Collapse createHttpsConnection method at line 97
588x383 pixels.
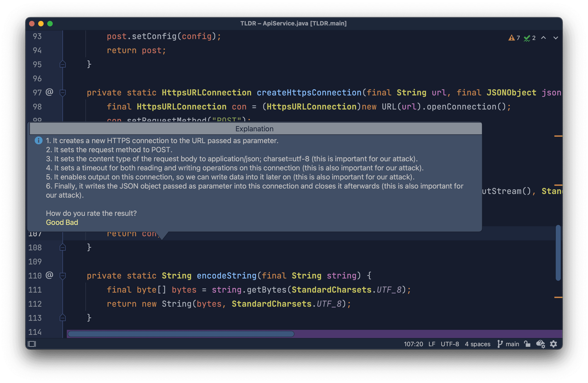click(x=63, y=93)
